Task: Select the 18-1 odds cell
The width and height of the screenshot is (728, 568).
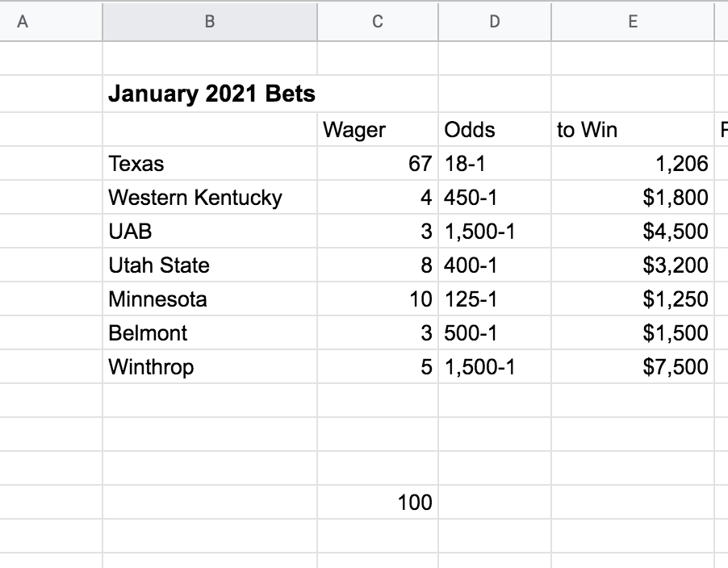Action: [x=494, y=164]
